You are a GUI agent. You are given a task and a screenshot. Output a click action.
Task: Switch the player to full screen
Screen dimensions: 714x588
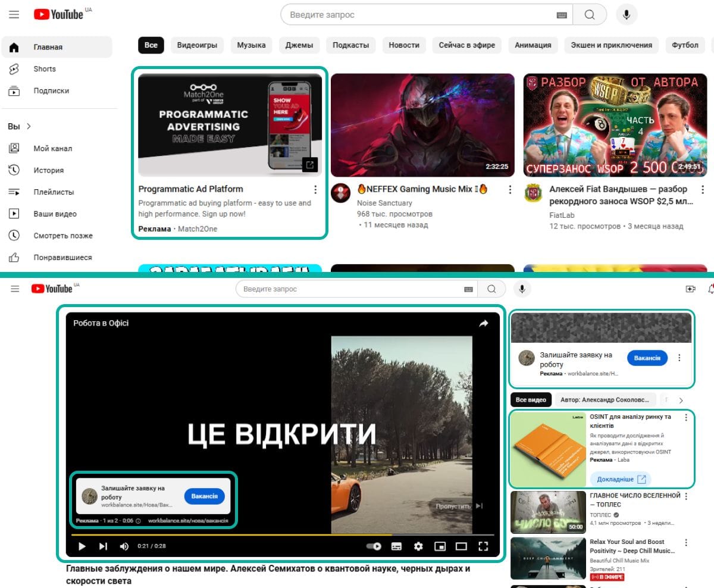[x=483, y=546]
